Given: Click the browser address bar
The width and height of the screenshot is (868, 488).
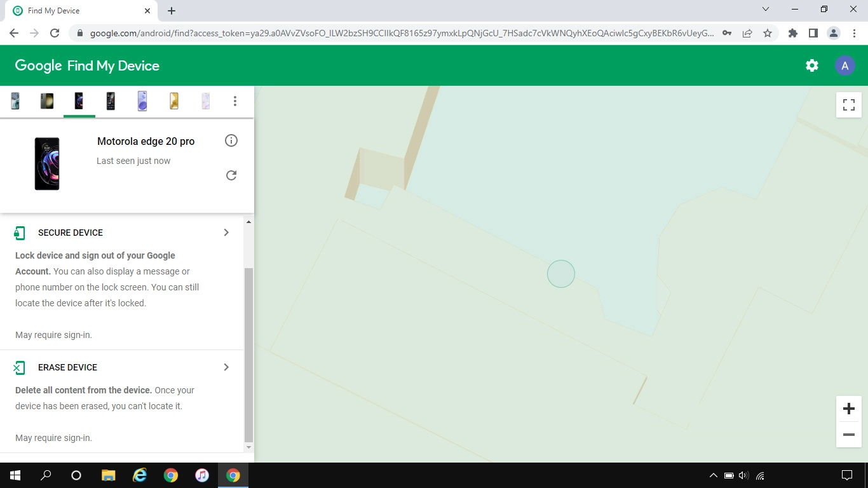Looking at the screenshot, I should pyautogui.click(x=400, y=33).
